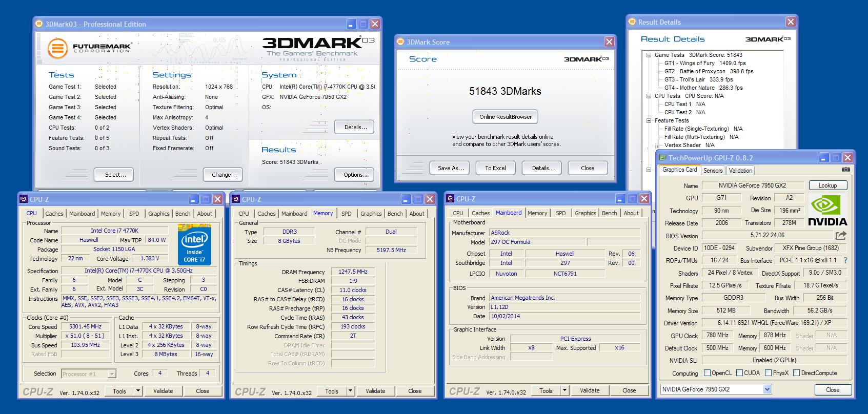Minimize the GPU-Z window
Screen dimensions: 868x414
tap(823, 158)
